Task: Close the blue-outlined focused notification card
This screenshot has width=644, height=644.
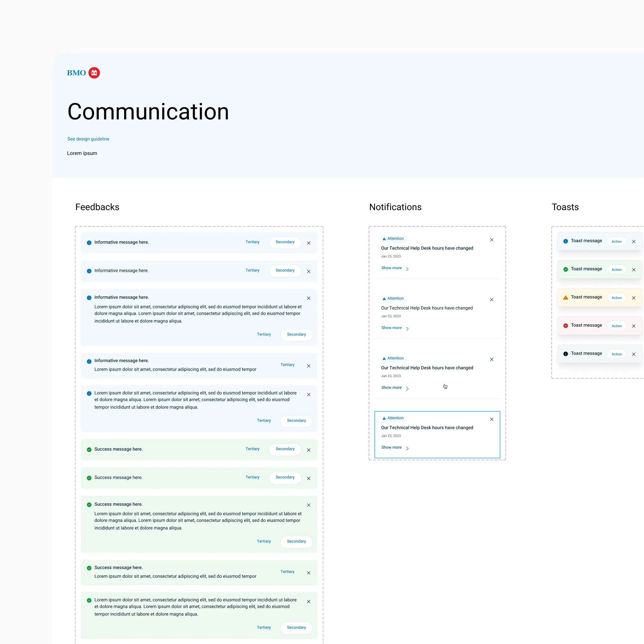Action: 492,419
